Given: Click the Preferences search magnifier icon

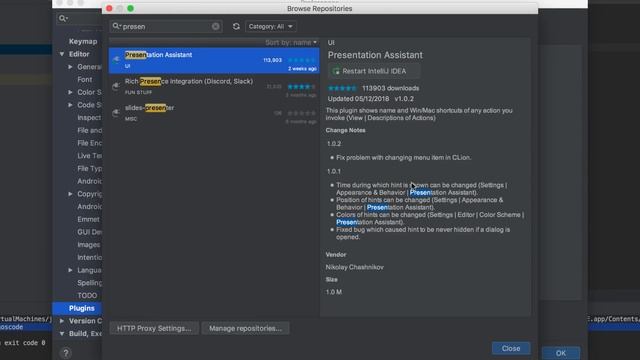Looking at the screenshot, I should (63, 18).
